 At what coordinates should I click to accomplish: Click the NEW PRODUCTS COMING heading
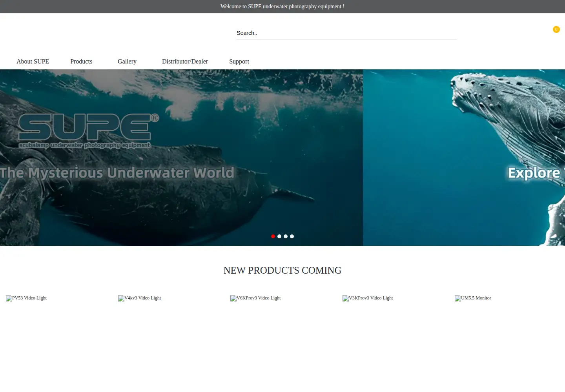click(x=282, y=270)
